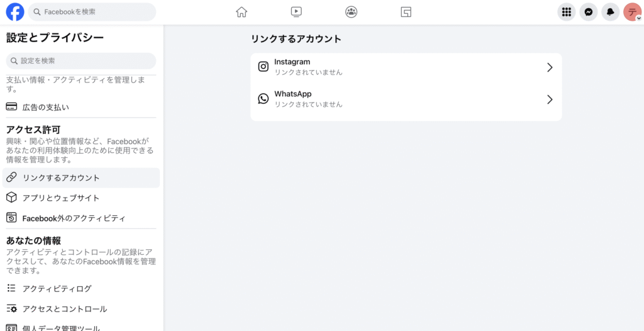Click the WhatsApp logo icon
The image size is (644, 331).
tap(264, 99)
